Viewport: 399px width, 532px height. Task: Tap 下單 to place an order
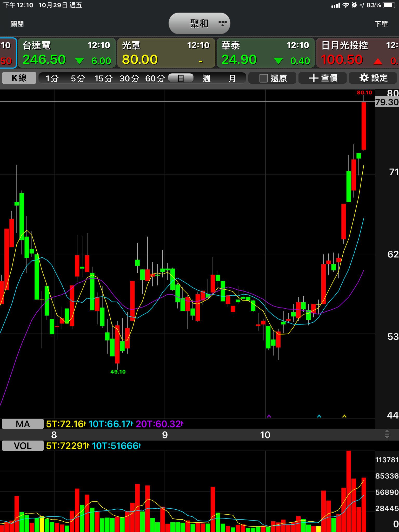[381, 24]
